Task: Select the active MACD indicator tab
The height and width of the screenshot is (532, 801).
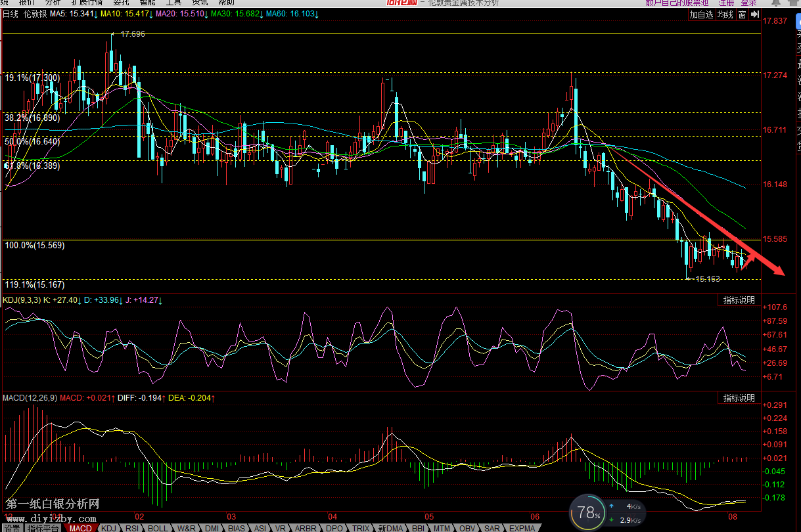Action: (81, 528)
